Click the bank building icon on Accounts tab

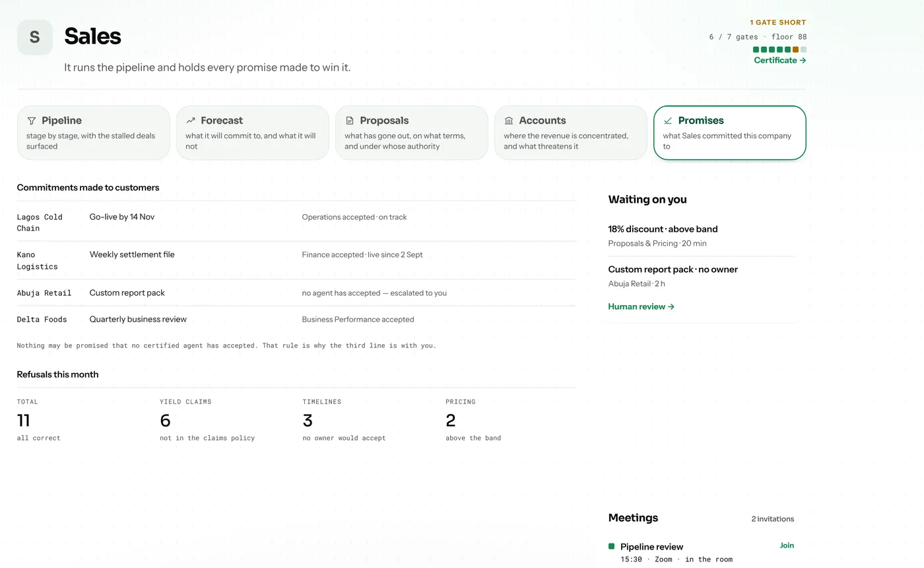(509, 121)
